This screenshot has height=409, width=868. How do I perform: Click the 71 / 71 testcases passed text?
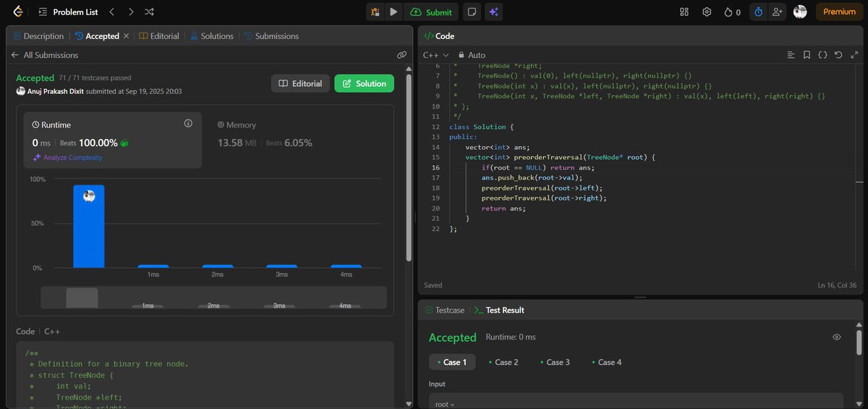point(95,77)
